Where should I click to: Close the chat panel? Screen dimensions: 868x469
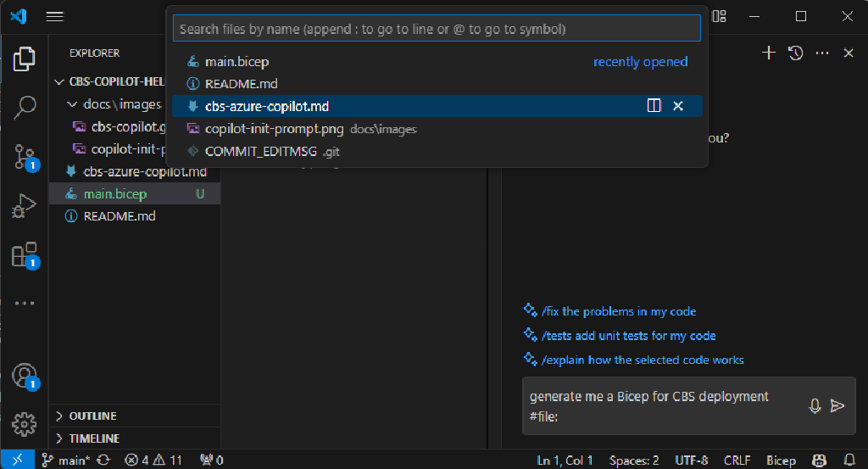coord(848,53)
